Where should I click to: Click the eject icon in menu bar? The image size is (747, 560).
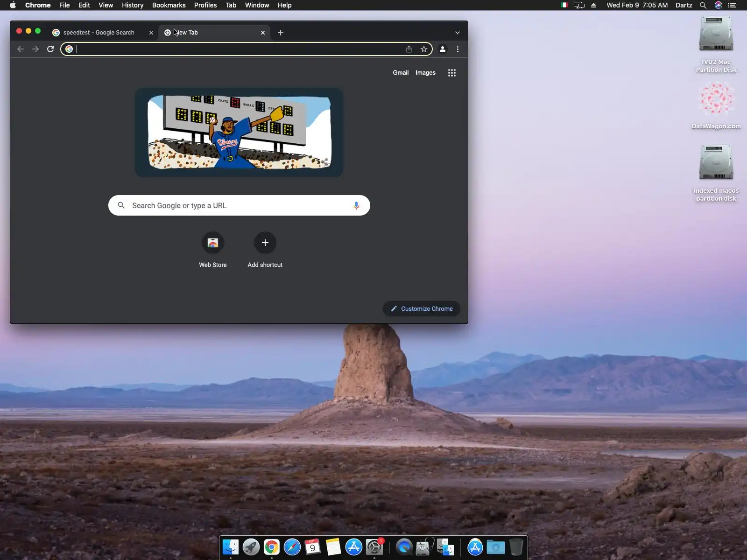(594, 5)
